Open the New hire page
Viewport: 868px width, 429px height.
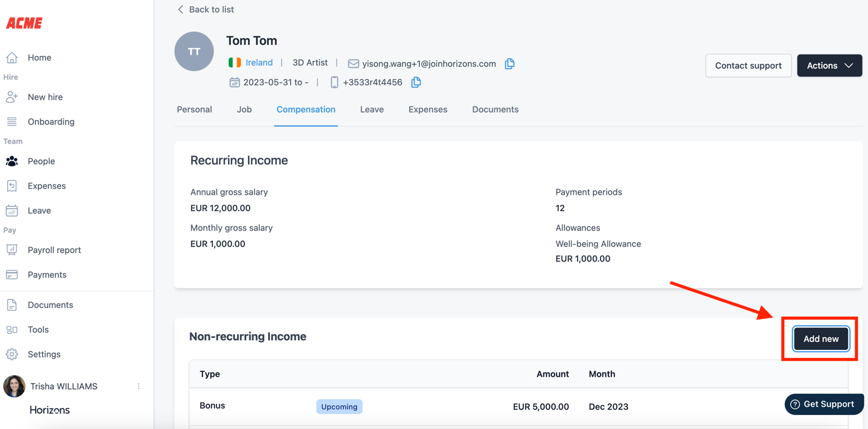pyautogui.click(x=45, y=97)
